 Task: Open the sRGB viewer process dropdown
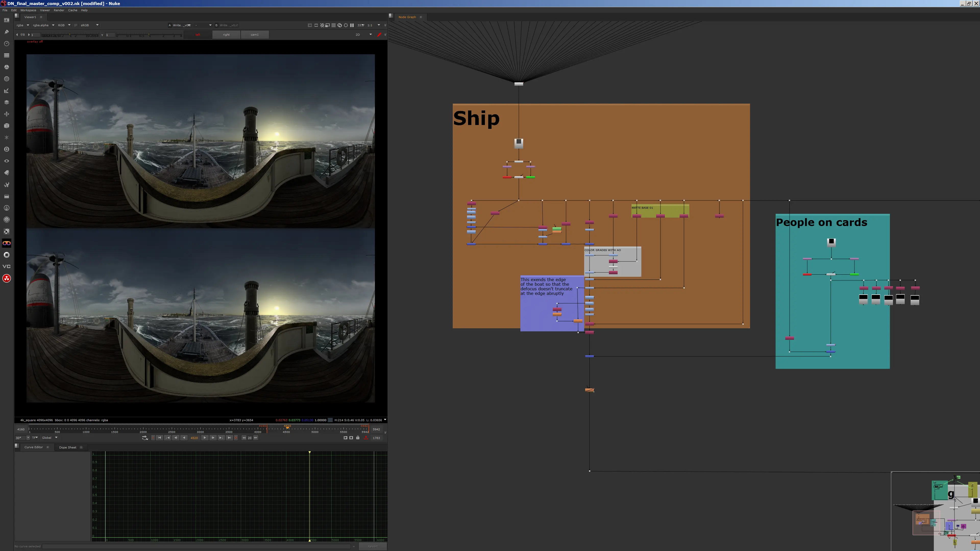coord(89,25)
